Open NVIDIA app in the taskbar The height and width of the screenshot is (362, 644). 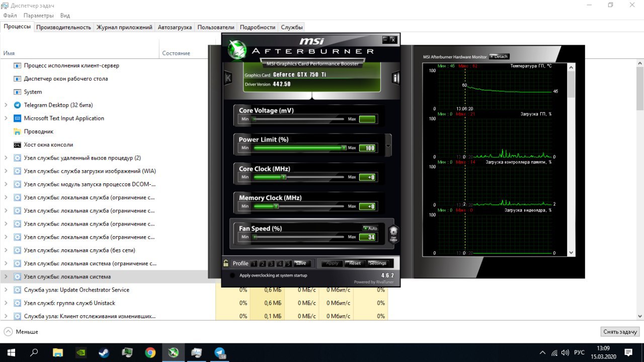pos(81,352)
